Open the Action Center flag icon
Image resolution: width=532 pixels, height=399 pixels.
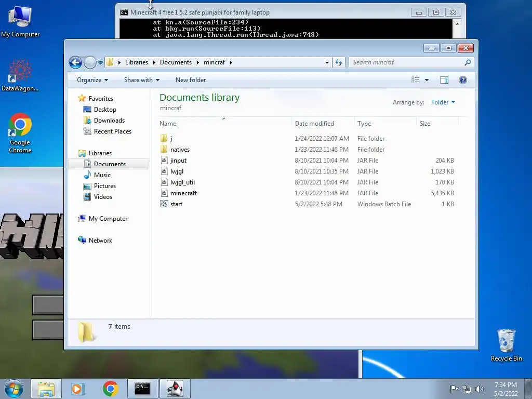click(454, 389)
